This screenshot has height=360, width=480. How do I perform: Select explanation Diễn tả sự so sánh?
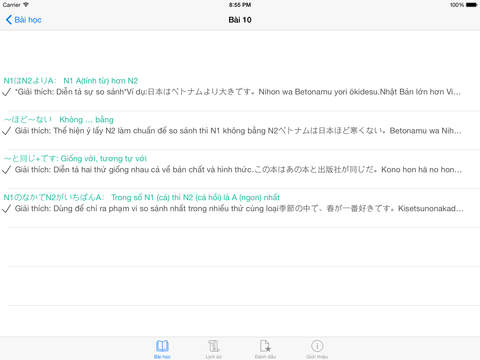(x=238, y=92)
